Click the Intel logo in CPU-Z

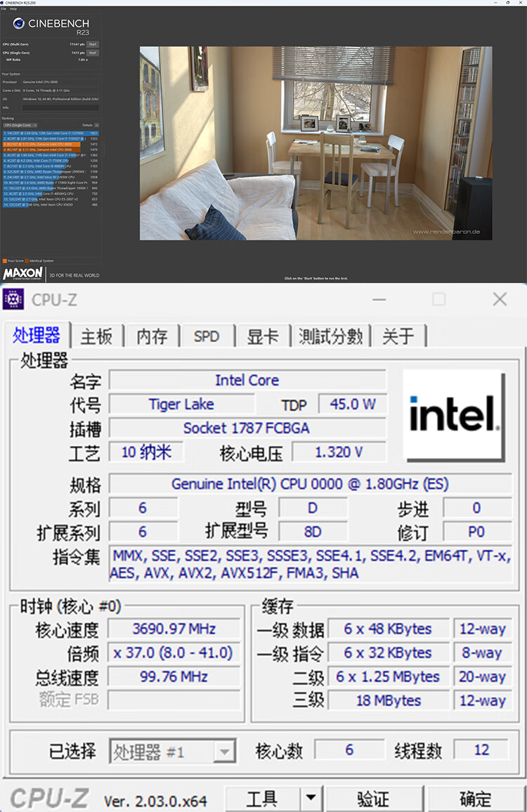click(453, 415)
